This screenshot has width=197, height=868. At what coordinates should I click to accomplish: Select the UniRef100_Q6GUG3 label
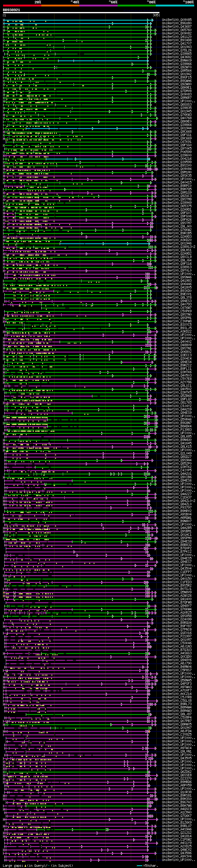click(177, 104)
